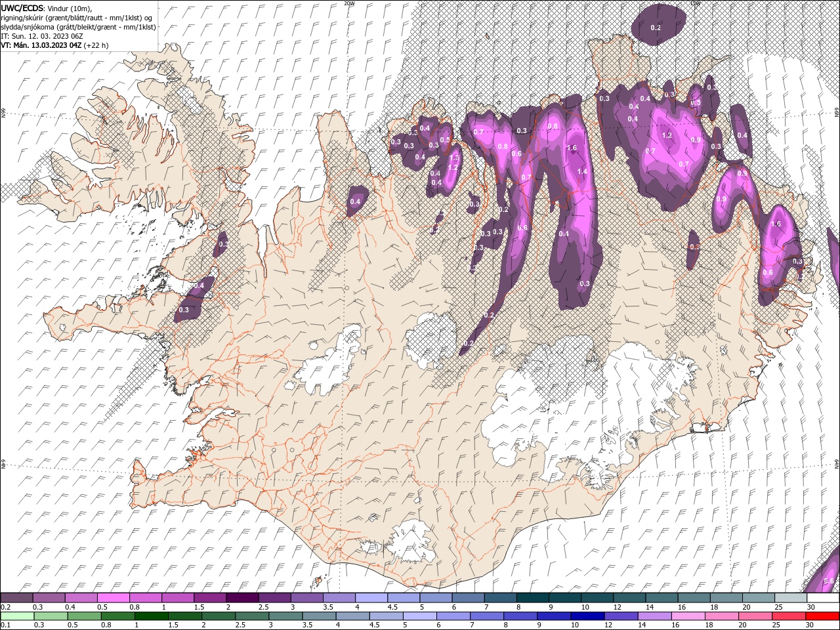The width and height of the screenshot is (840, 630).
Task: Select the pure red swatch starting at 30
Action: [822, 616]
